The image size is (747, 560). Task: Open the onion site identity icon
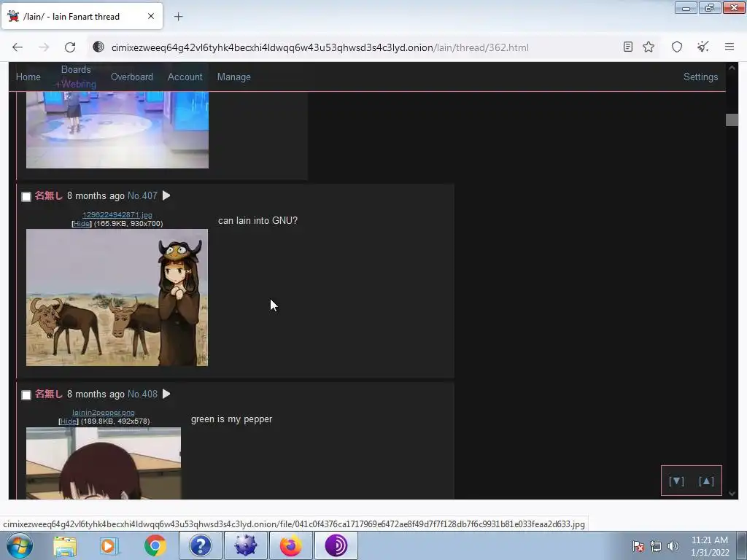[x=98, y=47]
